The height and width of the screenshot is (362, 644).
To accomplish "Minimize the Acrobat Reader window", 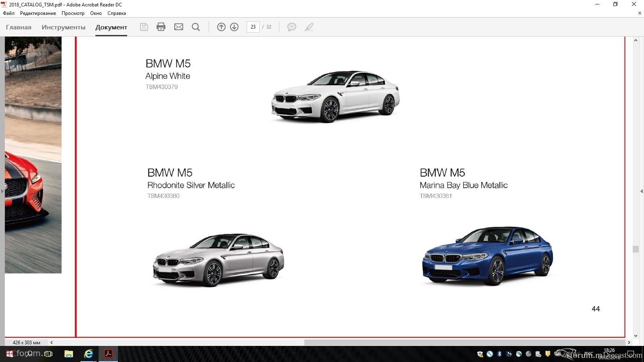I will 597,4.
